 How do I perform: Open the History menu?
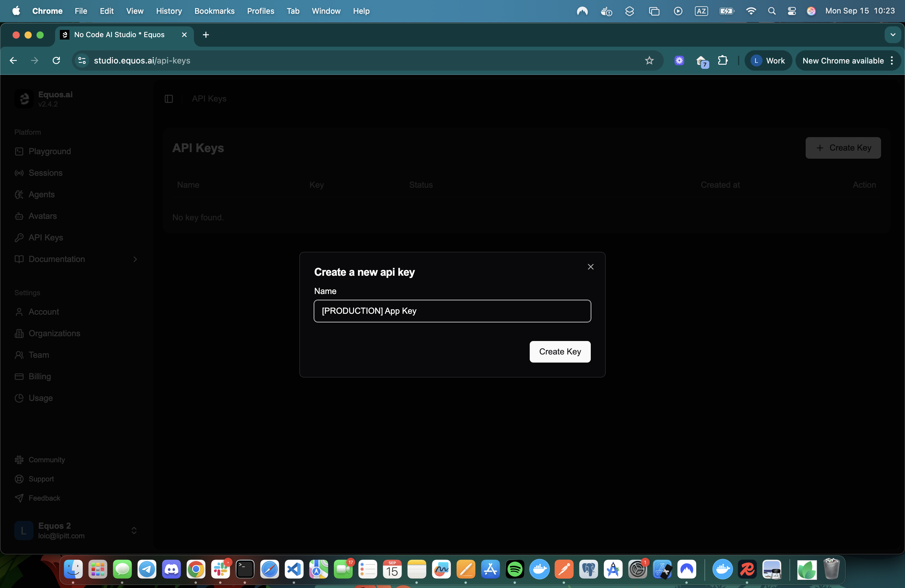coord(169,11)
